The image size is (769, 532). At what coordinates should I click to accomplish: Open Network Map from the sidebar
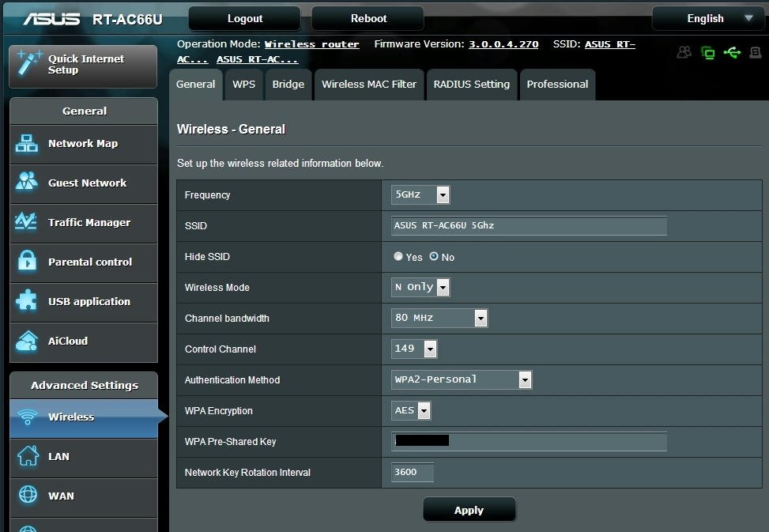(x=84, y=144)
